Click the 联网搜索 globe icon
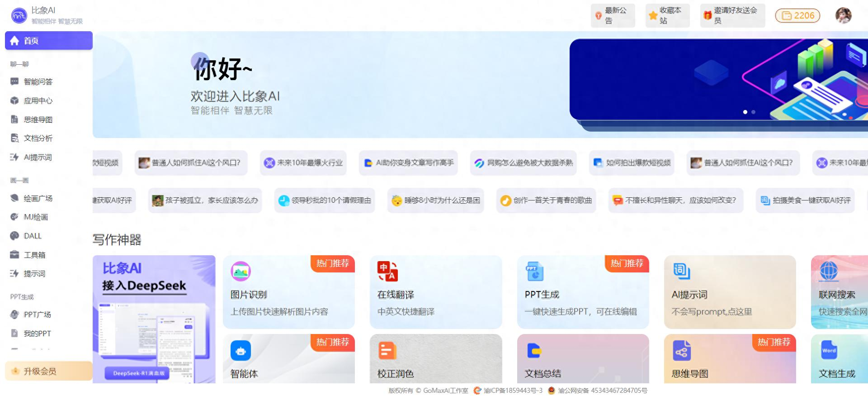This screenshot has width=868, height=396. (829, 271)
